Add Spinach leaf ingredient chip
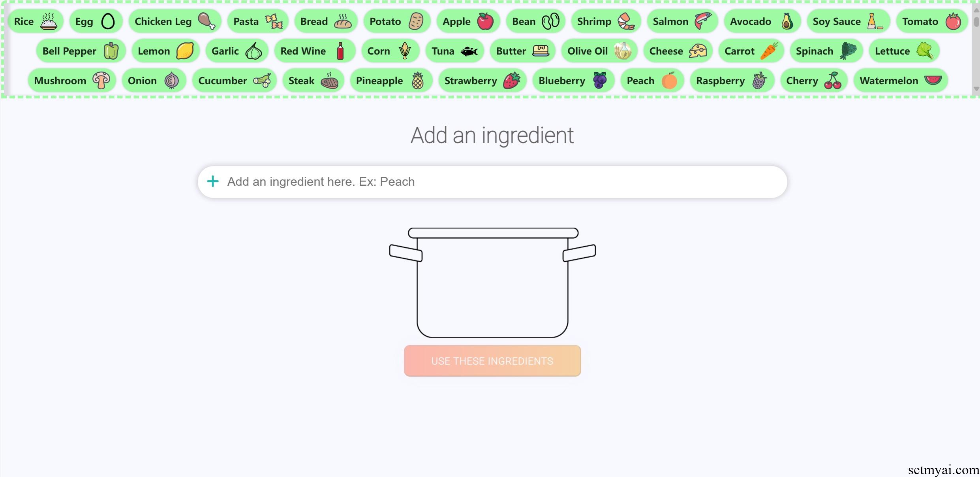 point(826,51)
